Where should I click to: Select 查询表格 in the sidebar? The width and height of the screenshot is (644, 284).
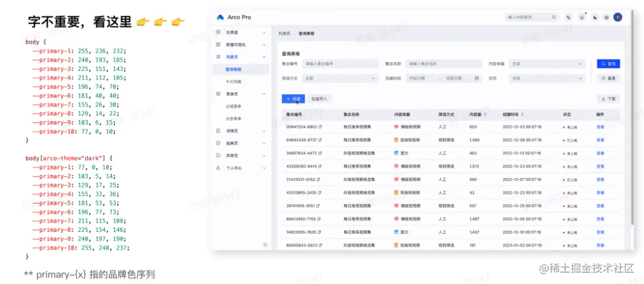(240, 69)
